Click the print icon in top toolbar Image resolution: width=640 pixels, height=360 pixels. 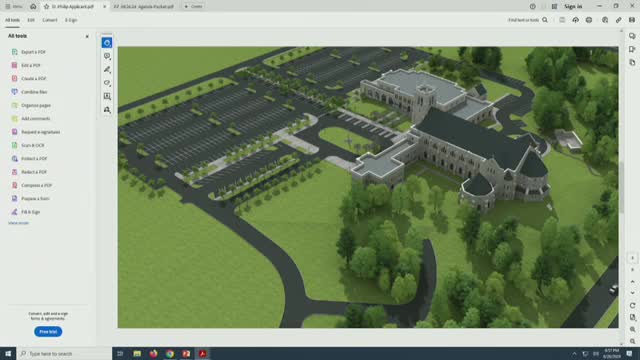coord(589,20)
